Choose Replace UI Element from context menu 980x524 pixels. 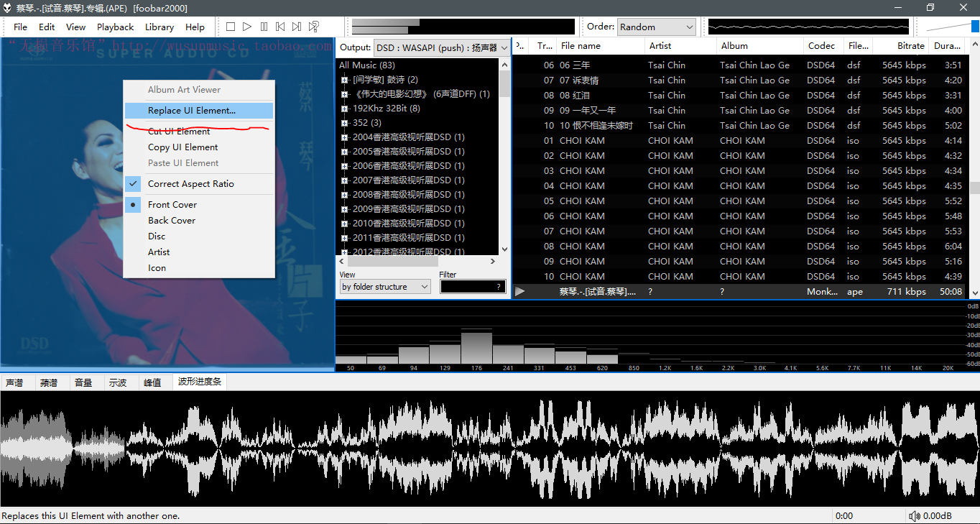coord(191,111)
